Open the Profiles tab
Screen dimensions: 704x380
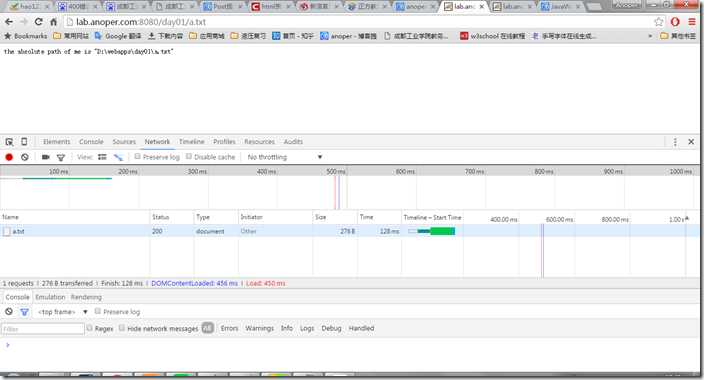(x=224, y=141)
